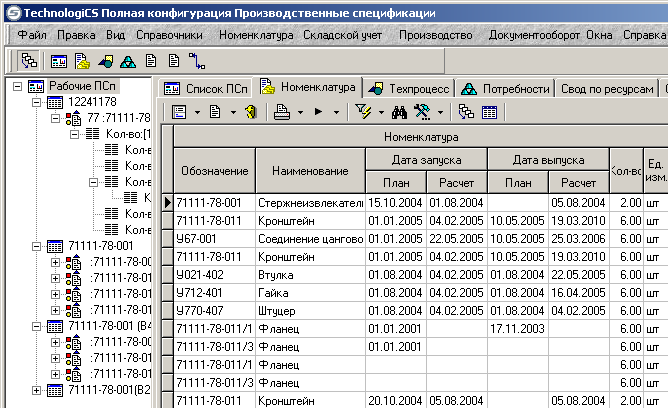668x408 pixels.
Task: Click the calendar grid icon in the grid toolbar
Action: tap(490, 113)
